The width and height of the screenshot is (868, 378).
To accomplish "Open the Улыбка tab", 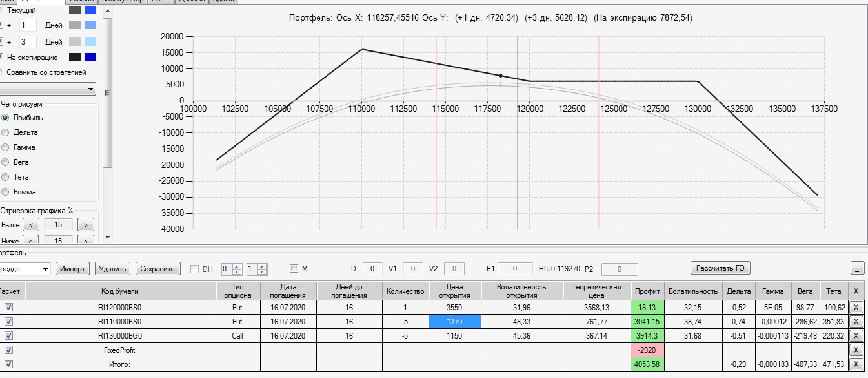I will (82, 1).
